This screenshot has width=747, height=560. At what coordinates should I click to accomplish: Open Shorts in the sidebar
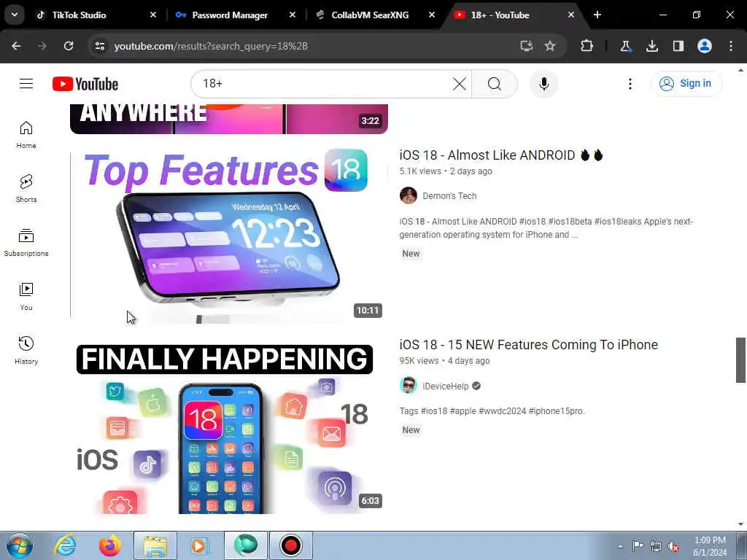click(x=26, y=189)
